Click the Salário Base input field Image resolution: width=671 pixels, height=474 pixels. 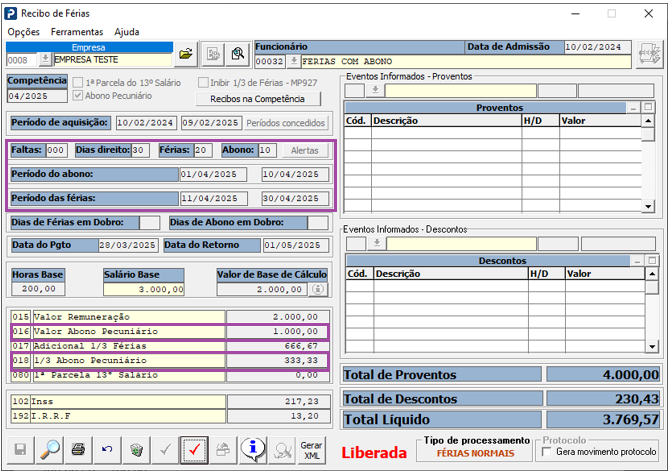144,290
